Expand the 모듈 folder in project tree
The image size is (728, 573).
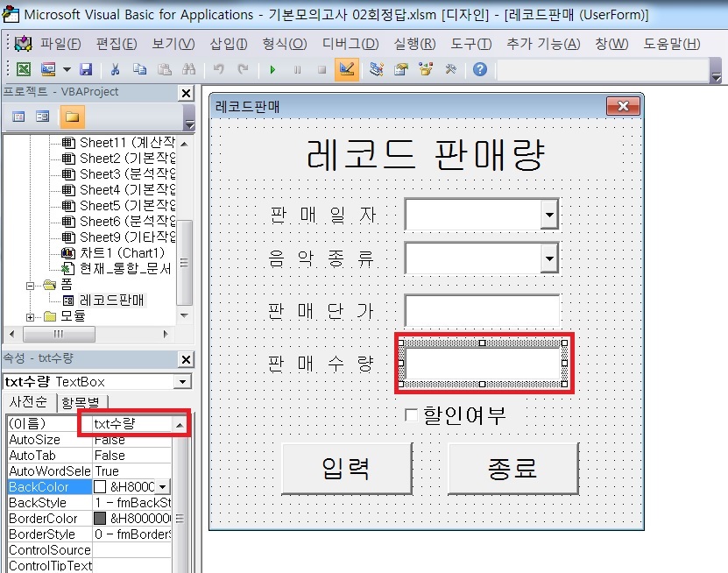click(31, 316)
